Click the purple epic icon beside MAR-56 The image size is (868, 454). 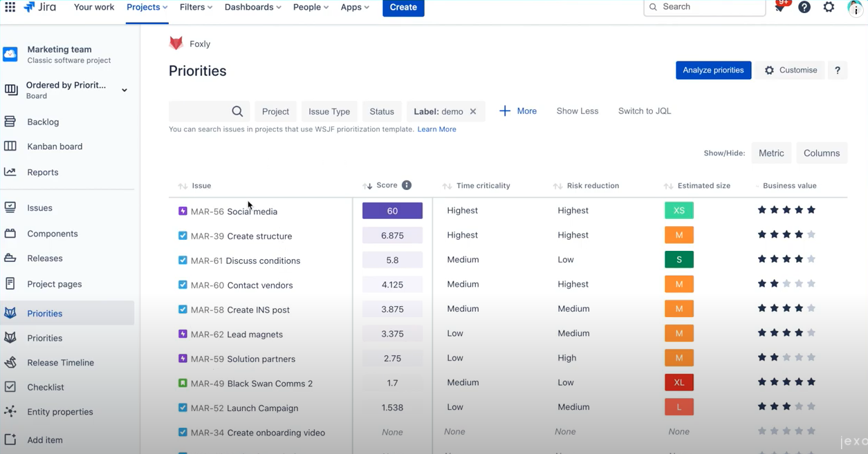182,211
